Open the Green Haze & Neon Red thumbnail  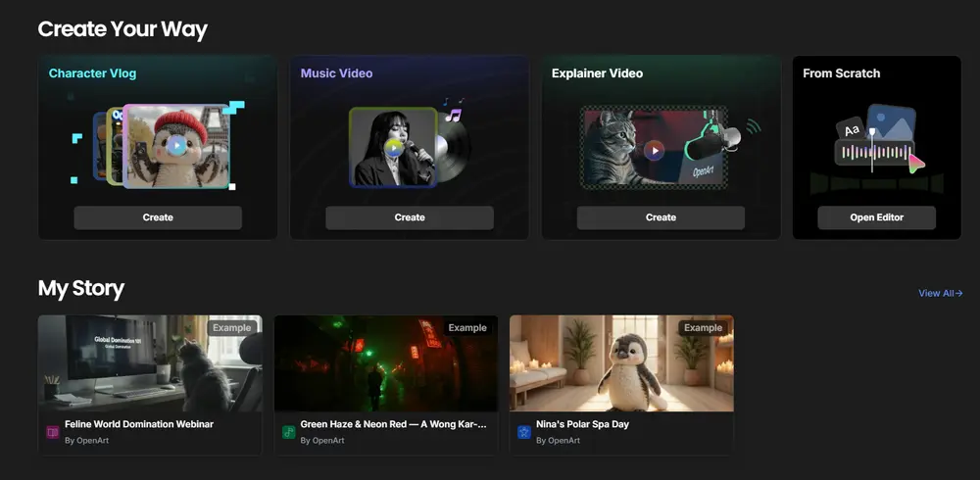click(386, 363)
